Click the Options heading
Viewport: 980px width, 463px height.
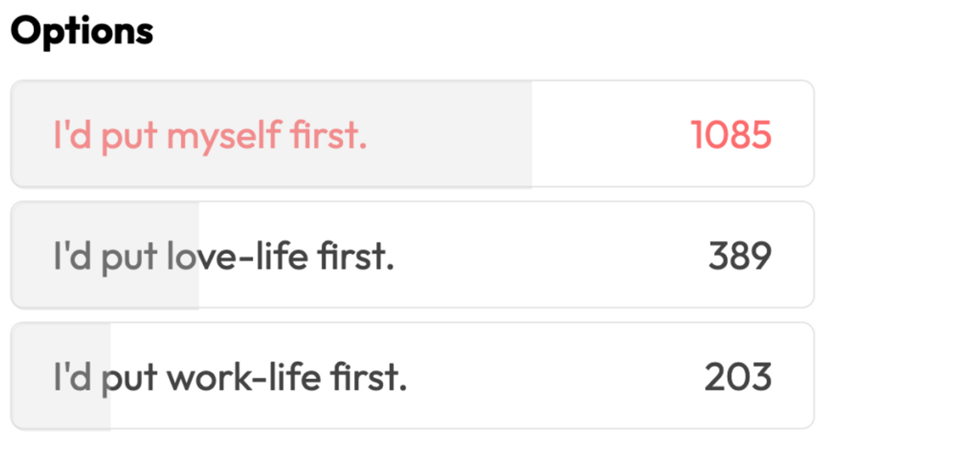point(82,32)
